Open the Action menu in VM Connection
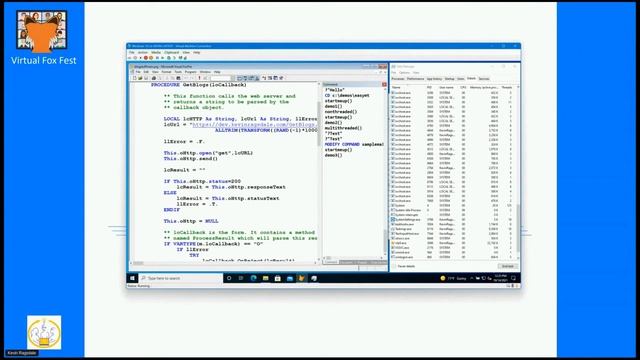This screenshot has width=640, height=360. tap(142, 52)
